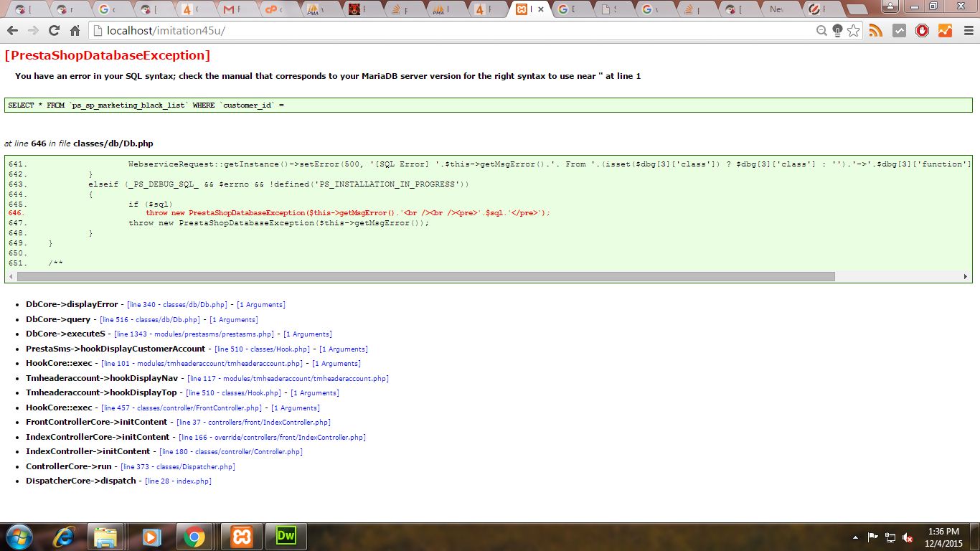Switch to the first phpMyAdmin tab
The image size is (980, 551).
(x=319, y=10)
